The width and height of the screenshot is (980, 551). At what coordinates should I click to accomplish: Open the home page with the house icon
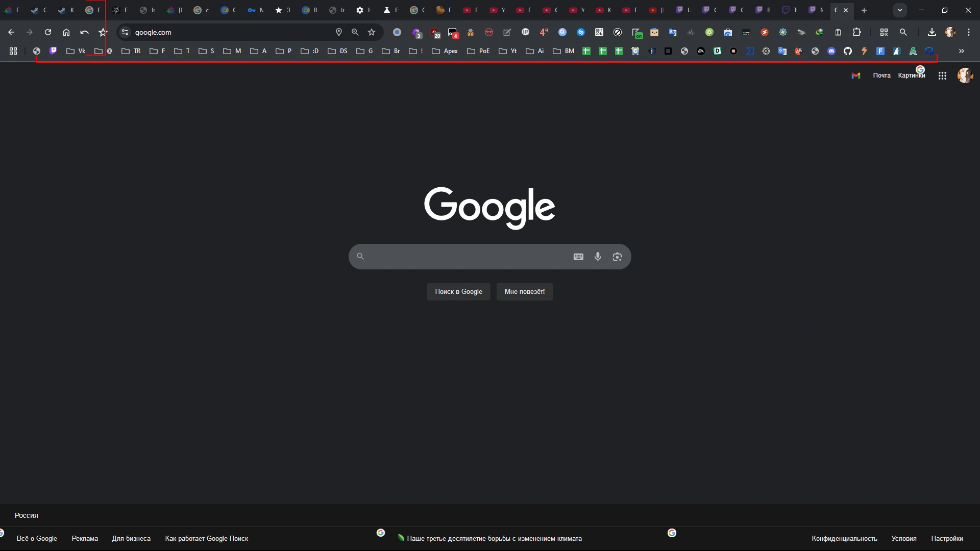pos(66,32)
